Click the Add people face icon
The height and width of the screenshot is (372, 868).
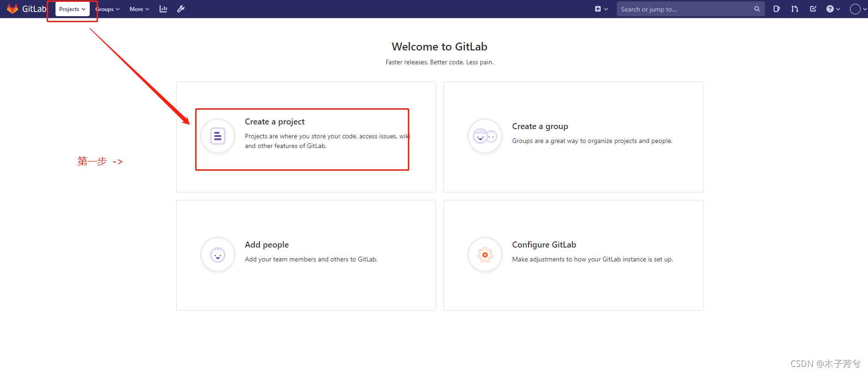click(x=218, y=254)
